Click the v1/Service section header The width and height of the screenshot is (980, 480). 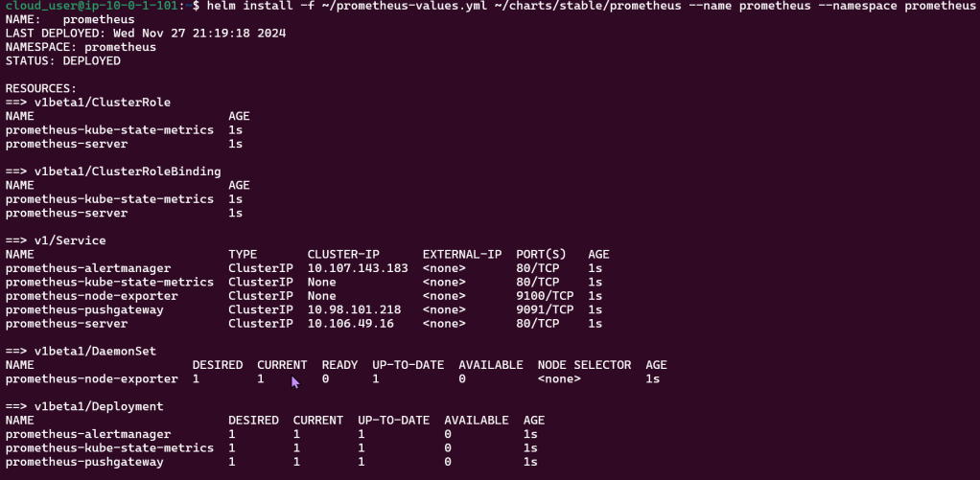coord(56,240)
